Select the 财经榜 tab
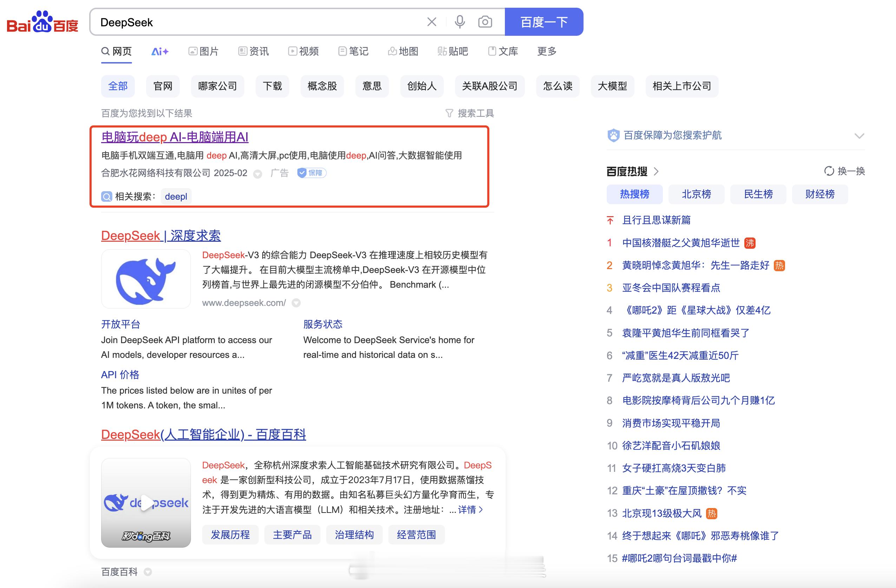Viewport: 896px width, 588px height. 820,194
